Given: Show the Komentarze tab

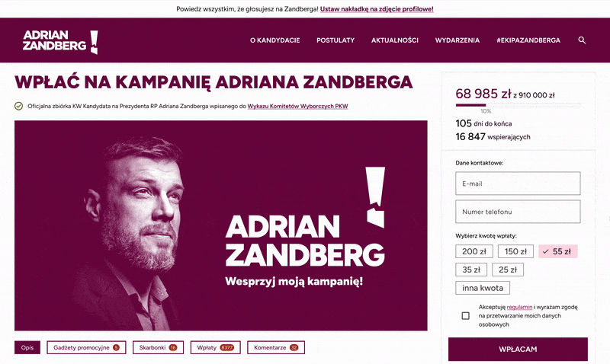Looking at the screenshot, I should click(276, 347).
